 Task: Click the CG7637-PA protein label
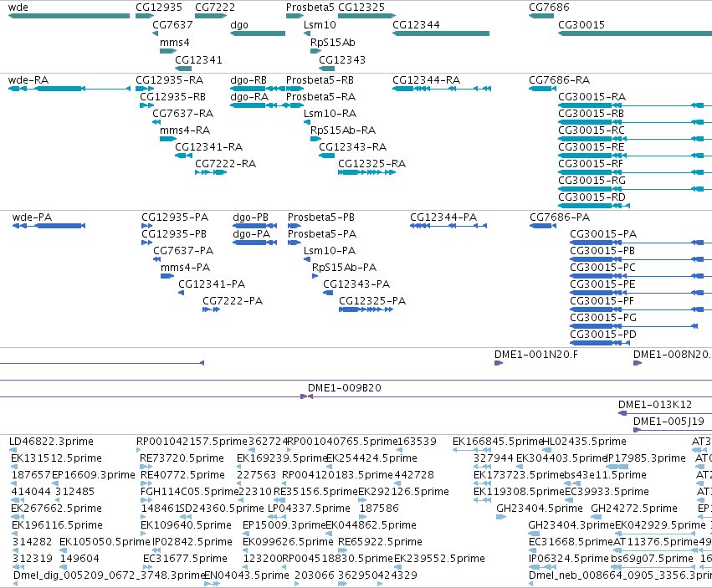coord(183,251)
